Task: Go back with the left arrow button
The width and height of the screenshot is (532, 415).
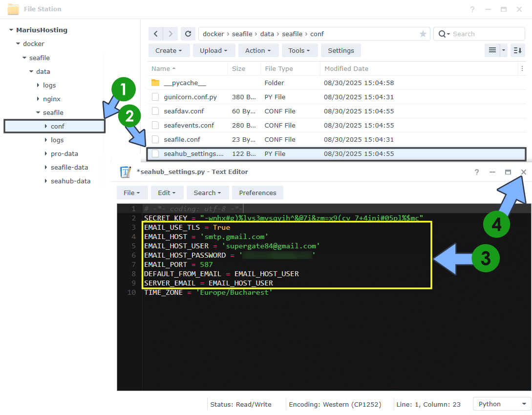Action: 156,34
